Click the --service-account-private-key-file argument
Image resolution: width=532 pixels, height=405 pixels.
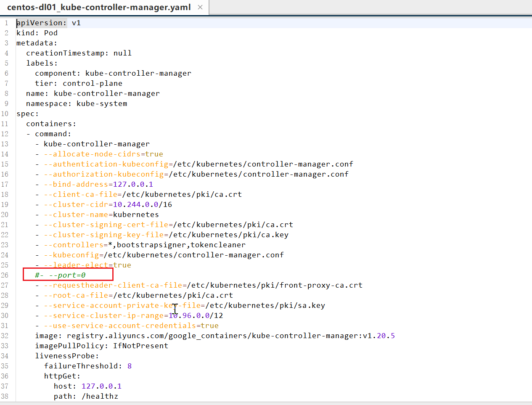click(x=185, y=305)
